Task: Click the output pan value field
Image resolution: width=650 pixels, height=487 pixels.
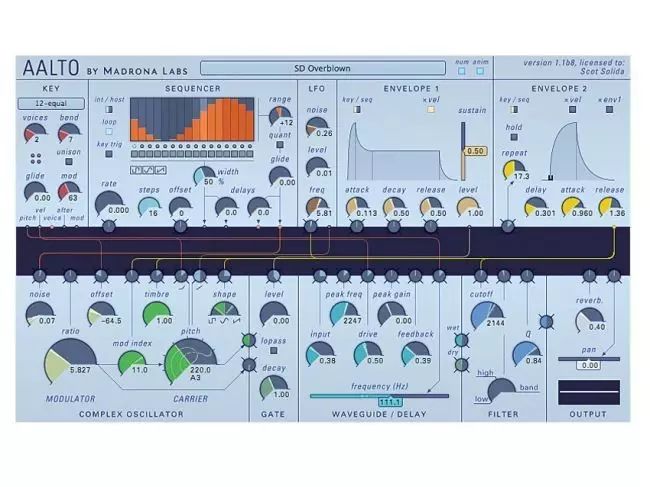Action: [x=589, y=366]
